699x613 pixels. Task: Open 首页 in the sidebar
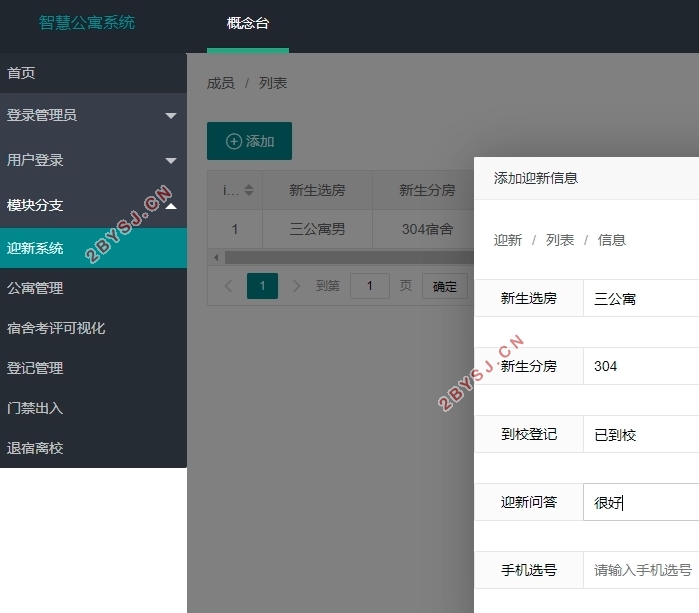[93, 73]
